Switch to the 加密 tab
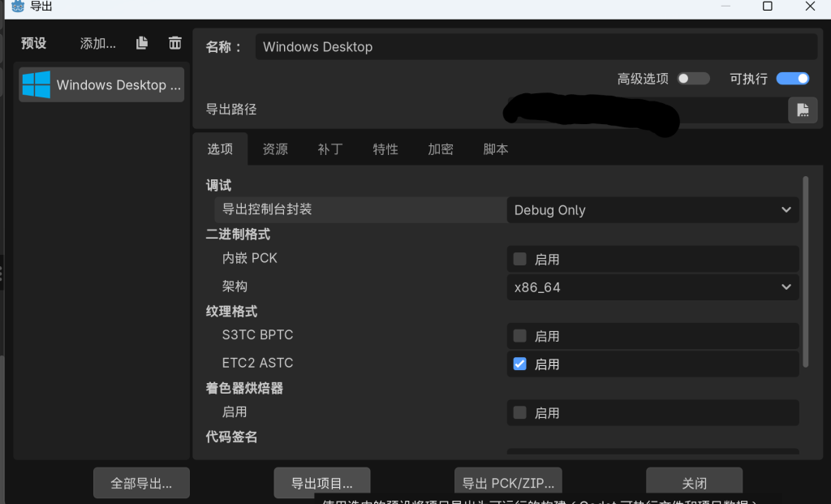831x504 pixels. click(x=441, y=149)
